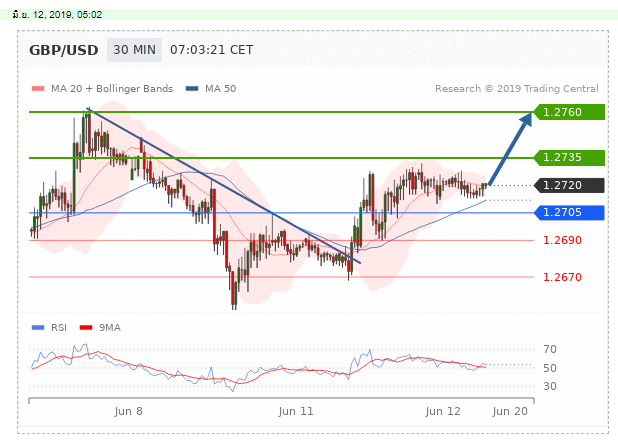Screen dimensions: 618x443
Task: Click the RSI 30 level label
Action: (550, 386)
